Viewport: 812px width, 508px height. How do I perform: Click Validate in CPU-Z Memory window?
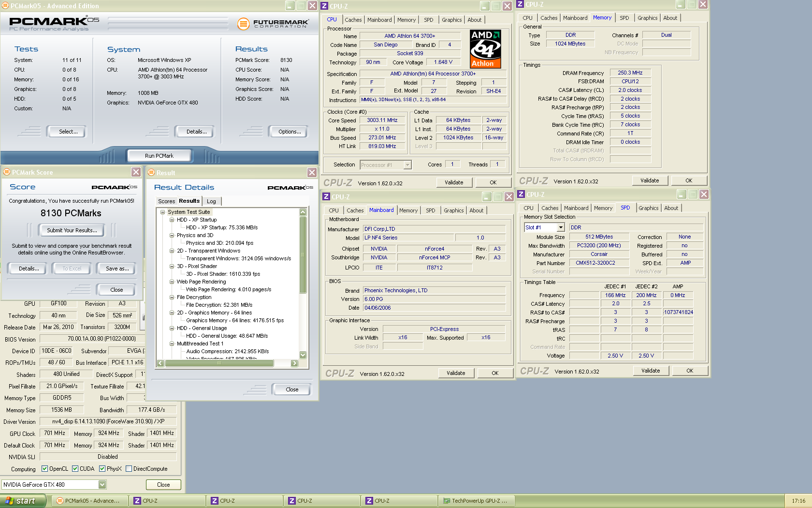pos(650,180)
